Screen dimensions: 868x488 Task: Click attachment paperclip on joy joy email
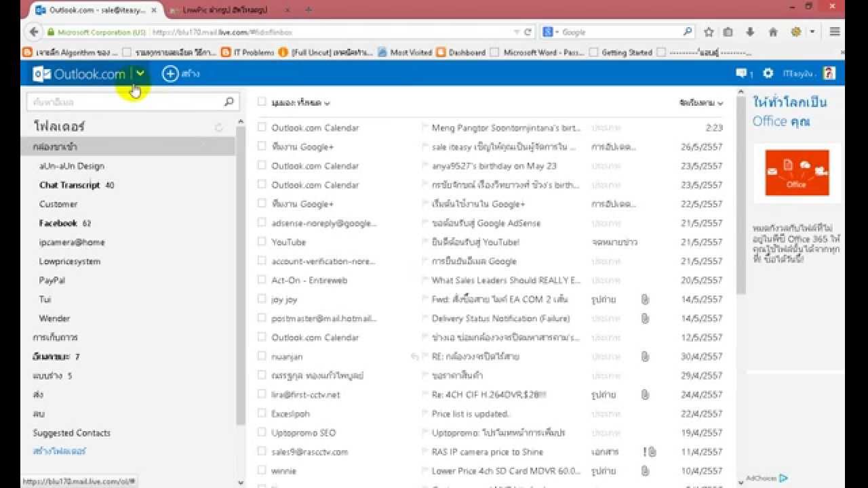click(645, 299)
